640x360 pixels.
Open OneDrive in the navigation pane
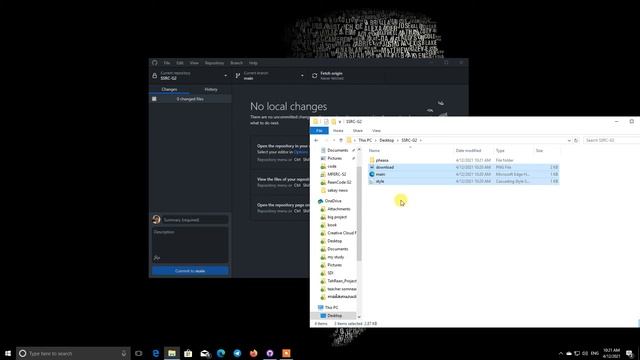333,201
